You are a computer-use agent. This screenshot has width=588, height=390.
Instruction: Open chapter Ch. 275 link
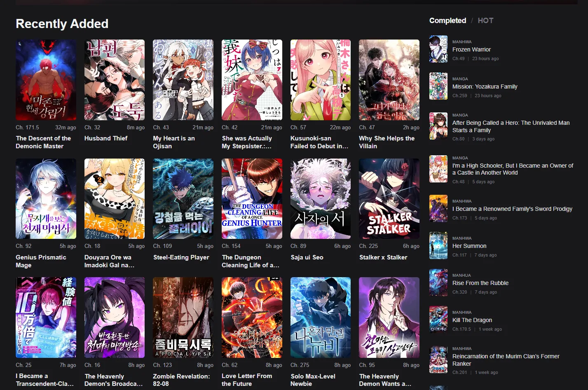[x=300, y=365]
